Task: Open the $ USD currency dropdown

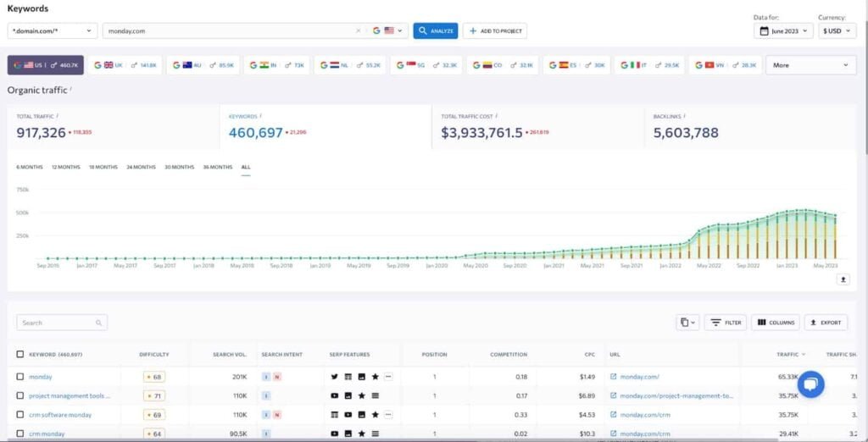Action: (837, 31)
